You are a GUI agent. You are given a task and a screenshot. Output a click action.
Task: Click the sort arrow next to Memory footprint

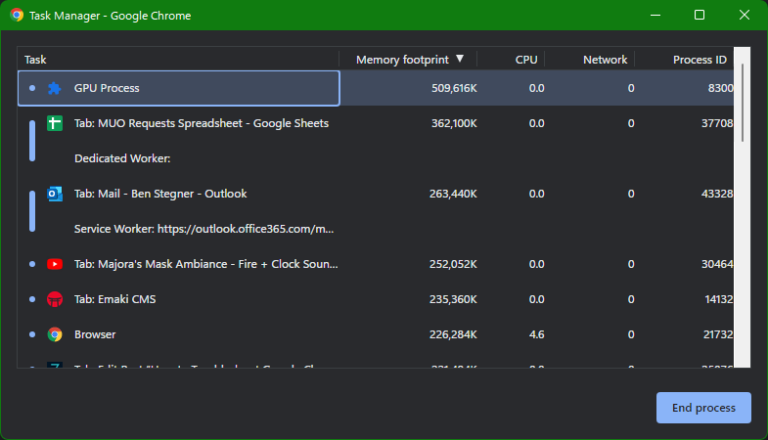[460, 60]
